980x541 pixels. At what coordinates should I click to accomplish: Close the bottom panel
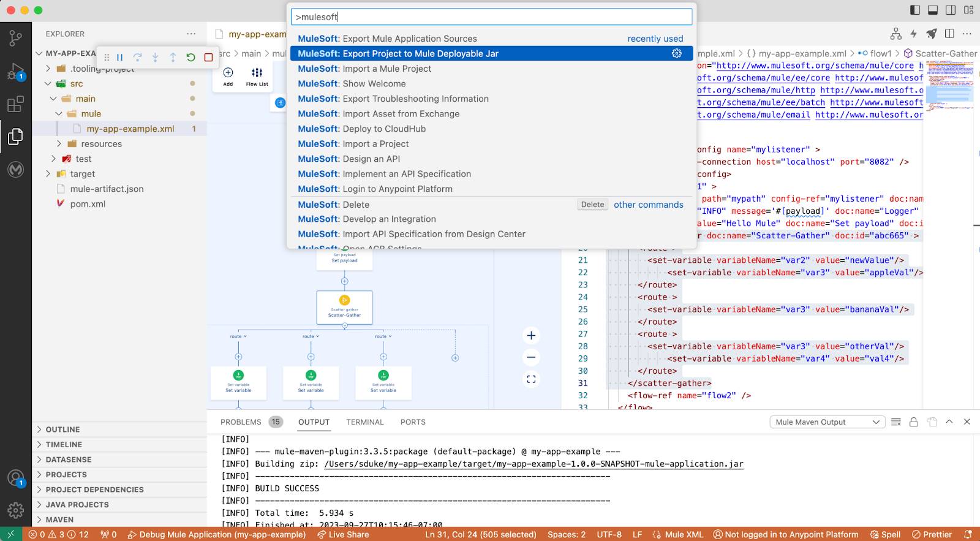(967, 422)
